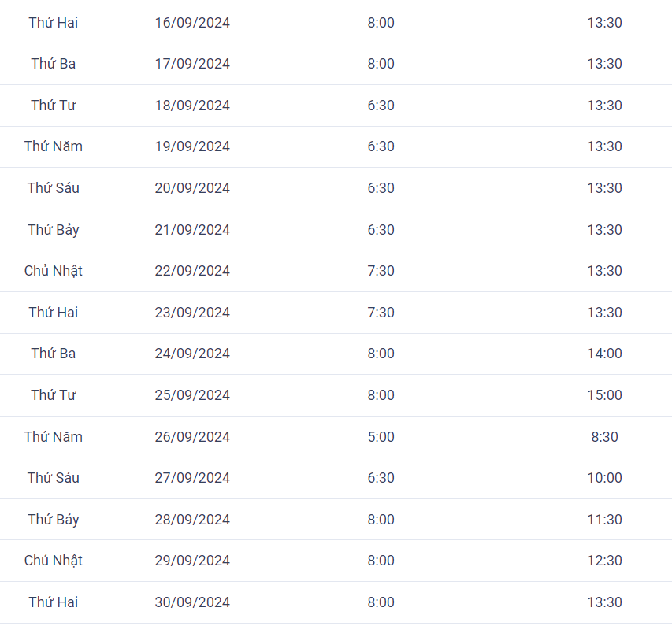
Task: Click the 15:00 time on 25/09/2024
Action: pyautogui.click(x=604, y=395)
